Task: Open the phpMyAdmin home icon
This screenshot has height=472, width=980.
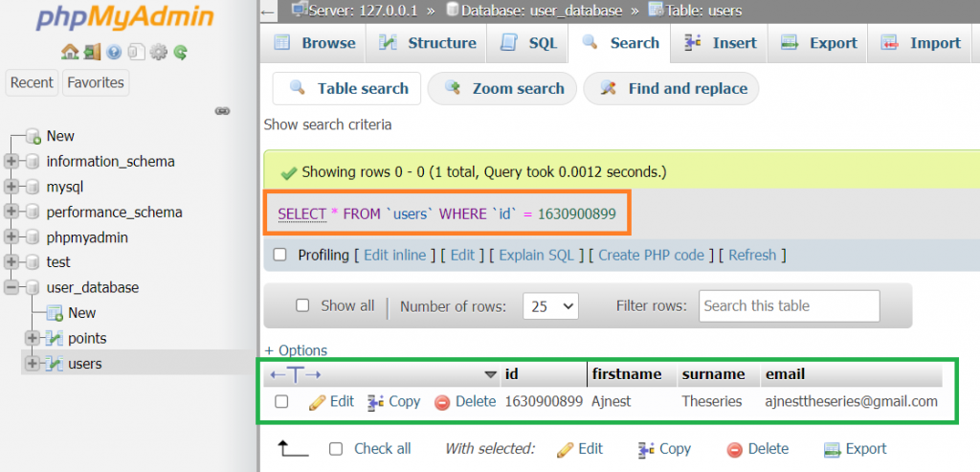Action: pyautogui.click(x=69, y=52)
